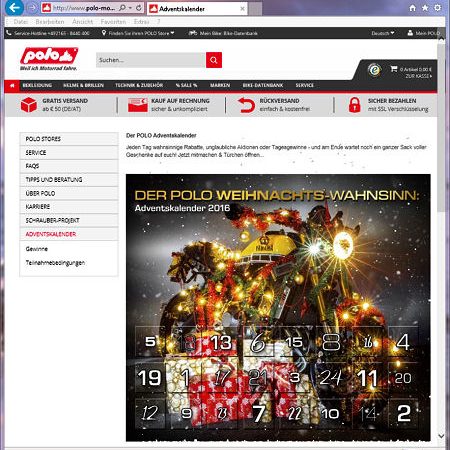This screenshot has width=450, height=450.
Task: Open the address bar dropdown arrow
Action: pos(130,8)
